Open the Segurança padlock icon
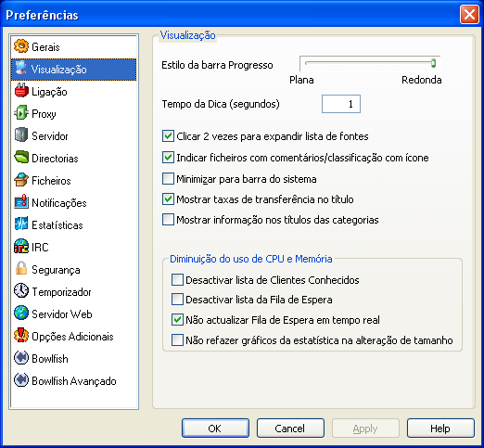Viewport: 484px width, 448px height. pyautogui.click(x=21, y=269)
